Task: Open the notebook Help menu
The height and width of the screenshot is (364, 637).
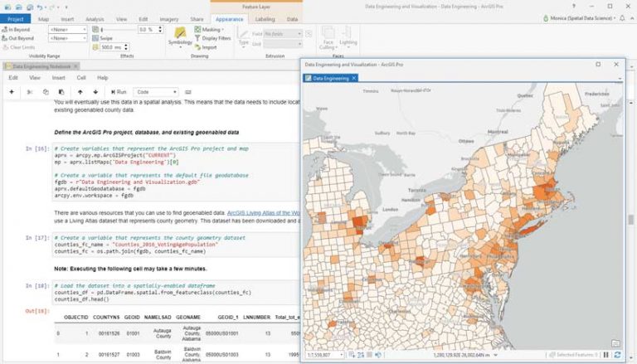Action: 102,78
